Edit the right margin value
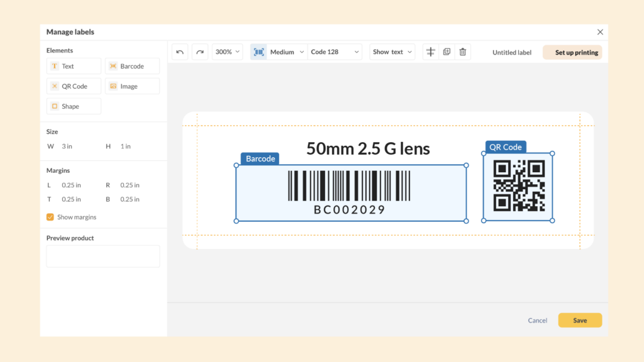Screen dimensions: 644x362 tap(130, 185)
